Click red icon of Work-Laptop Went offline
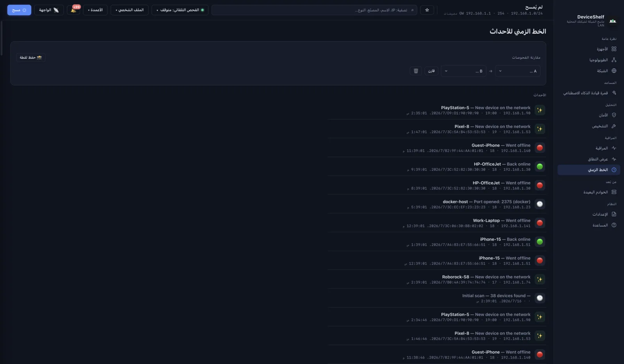The height and width of the screenshot is (364, 624). (x=540, y=223)
